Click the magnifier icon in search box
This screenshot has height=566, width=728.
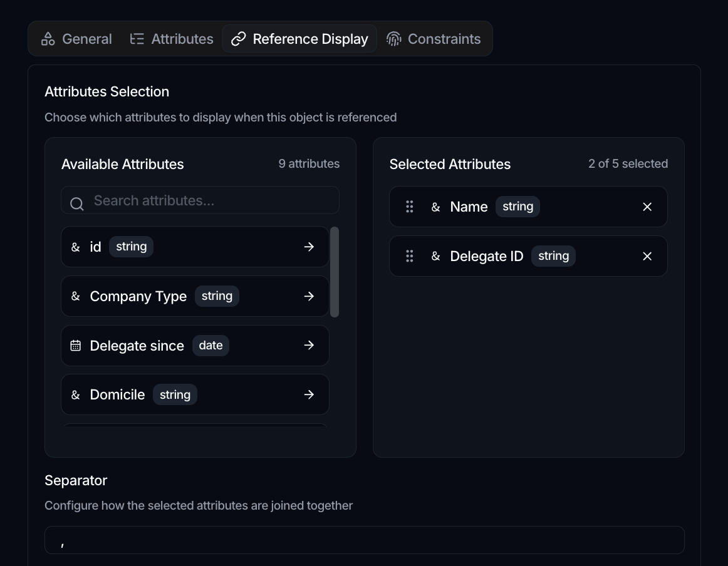tap(77, 203)
